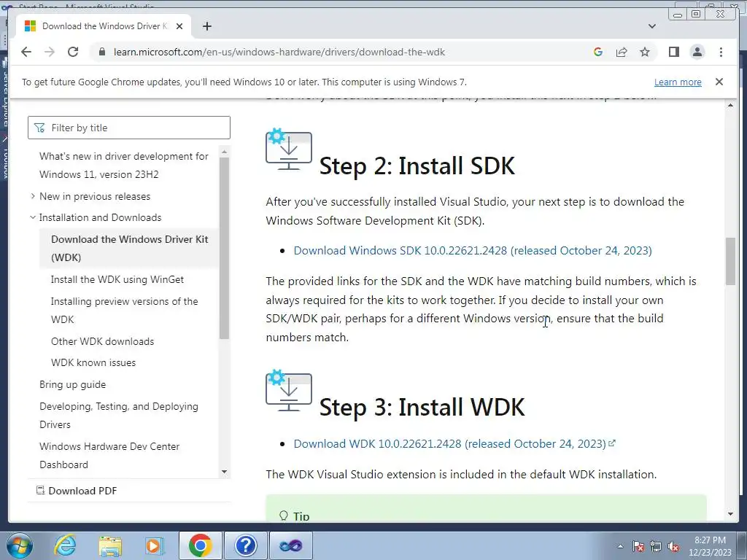The height and width of the screenshot is (560, 747).
Task: Open a new tab with plus icon
Action: tap(206, 26)
